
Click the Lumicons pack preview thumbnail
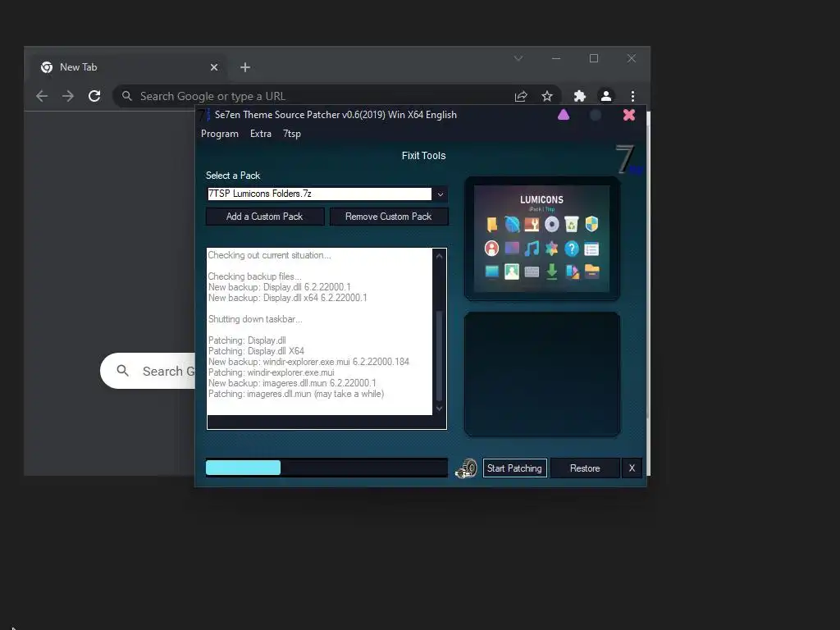point(541,239)
